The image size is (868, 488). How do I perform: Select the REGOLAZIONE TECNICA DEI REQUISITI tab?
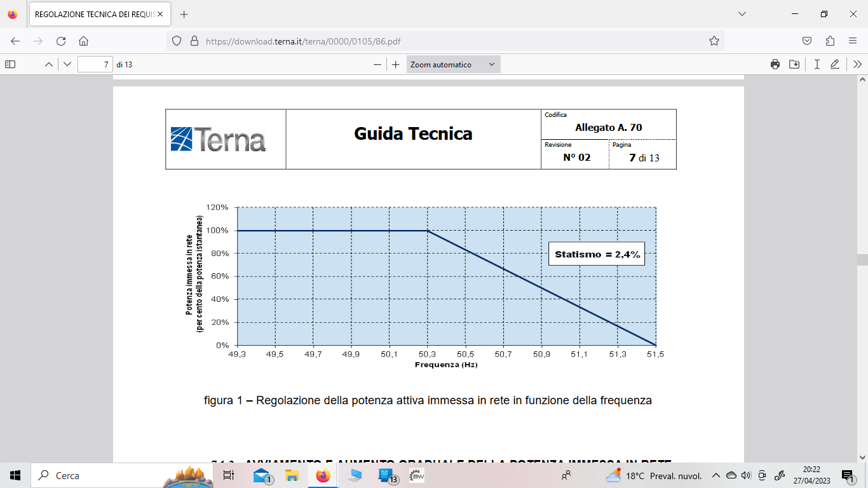pos(100,14)
